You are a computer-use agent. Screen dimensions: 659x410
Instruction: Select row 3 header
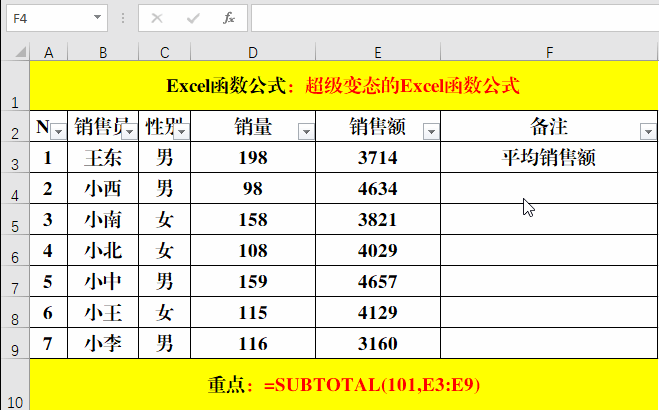point(15,157)
